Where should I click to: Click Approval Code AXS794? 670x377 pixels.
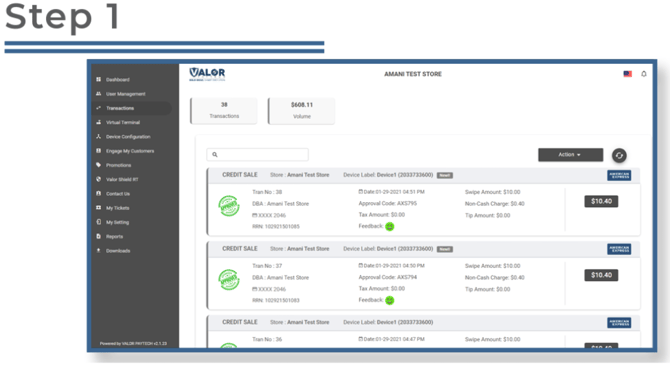click(x=388, y=277)
